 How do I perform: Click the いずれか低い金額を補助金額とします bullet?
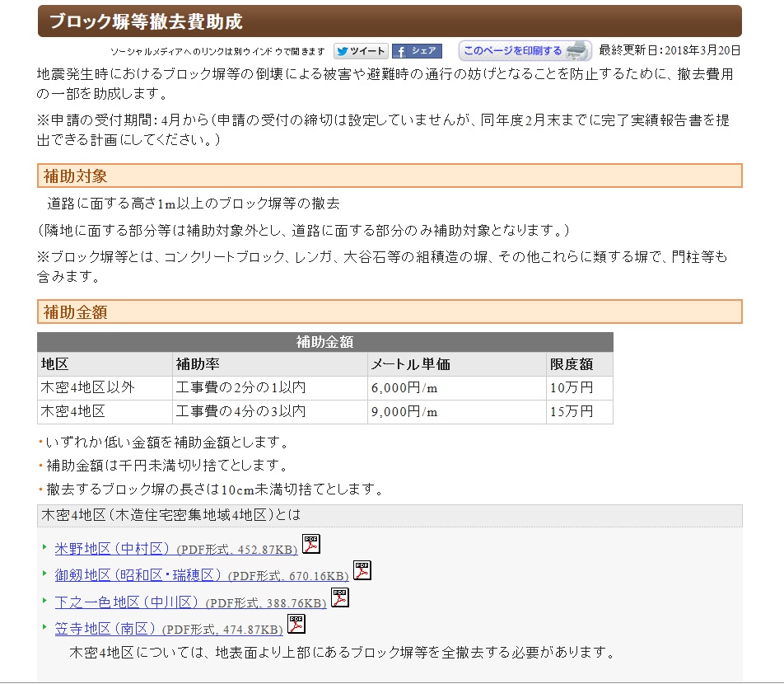(x=164, y=443)
